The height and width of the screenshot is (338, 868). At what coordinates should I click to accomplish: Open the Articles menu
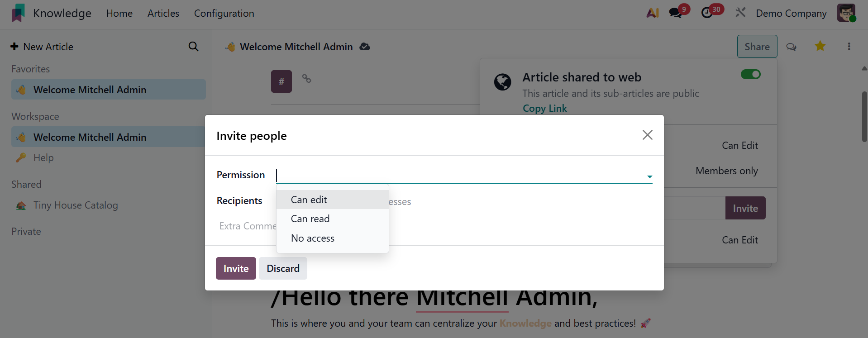(x=163, y=14)
